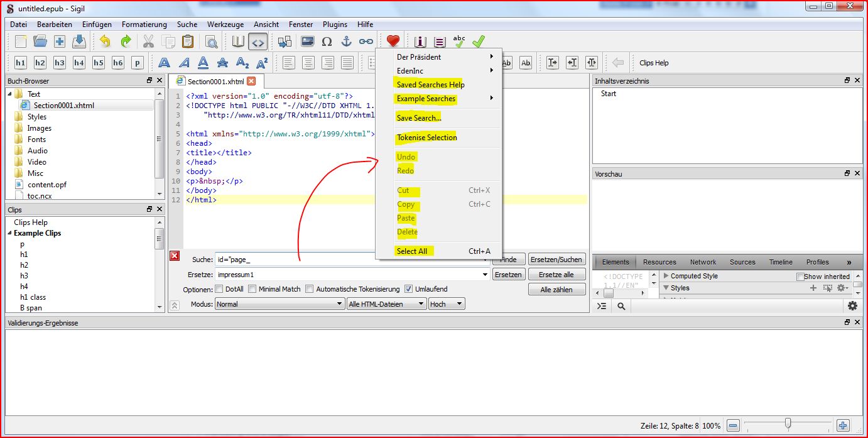Screen dimensions: 868x438
Task: Run spellcheck with the abc checkmark icon
Action: coord(459,41)
